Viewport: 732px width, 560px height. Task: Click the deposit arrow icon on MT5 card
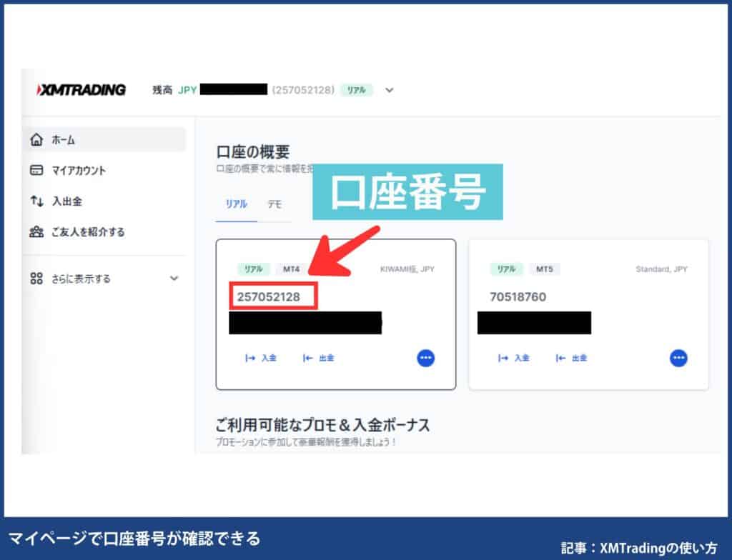(x=503, y=358)
